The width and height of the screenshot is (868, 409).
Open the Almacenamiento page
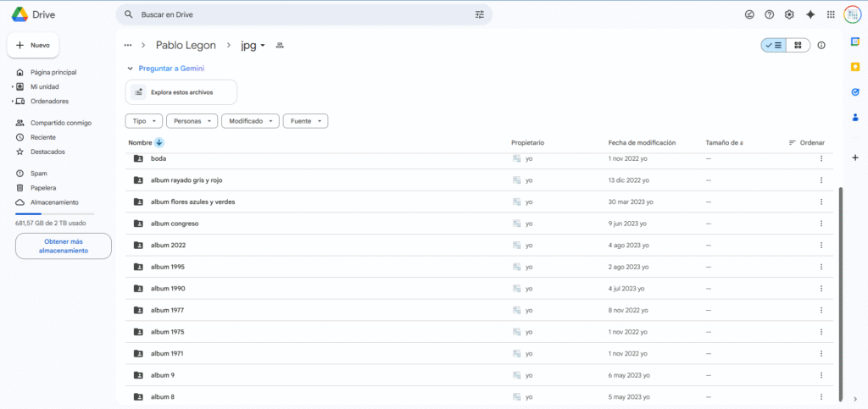coord(54,202)
